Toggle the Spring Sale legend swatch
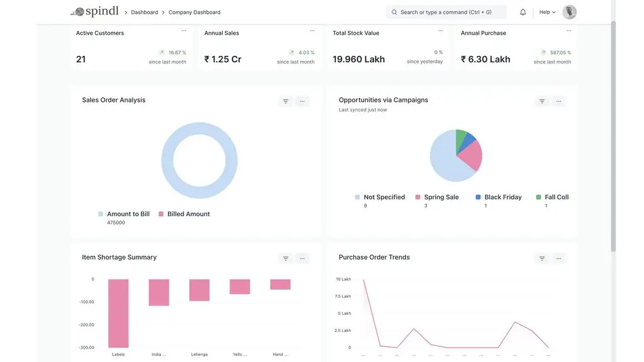The width and height of the screenshot is (644, 362). pyautogui.click(x=418, y=197)
